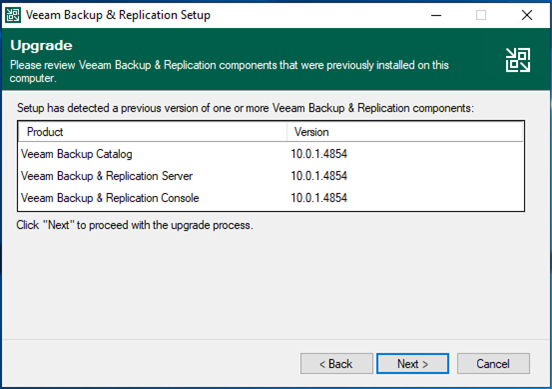The height and width of the screenshot is (389, 552).
Task: Click the 'Click Next to proceed' instruction text
Action: pyautogui.click(x=135, y=225)
